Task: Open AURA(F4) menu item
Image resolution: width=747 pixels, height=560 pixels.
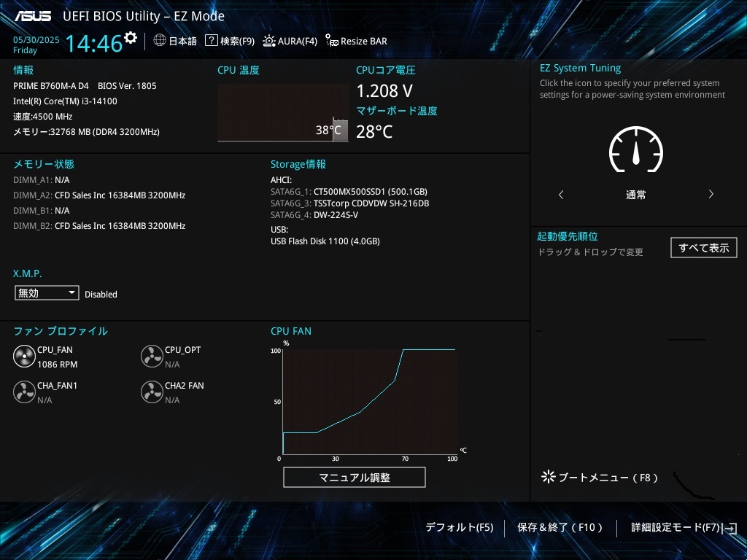Action: (298, 41)
